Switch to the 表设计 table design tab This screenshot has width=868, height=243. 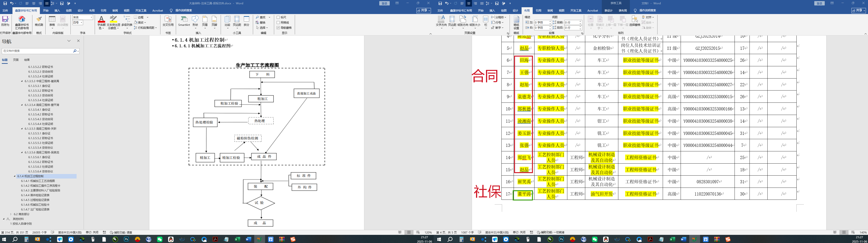(x=608, y=10)
